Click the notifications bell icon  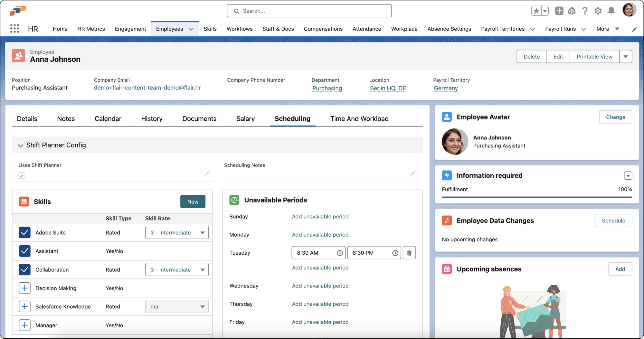coord(611,11)
